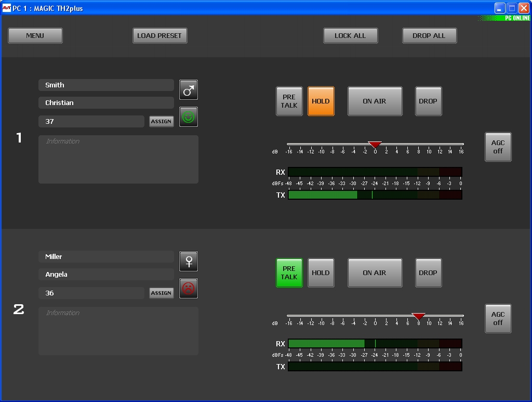Click the male gender icon for caller 1
The image size is (532, 402).
[x=189, y=90]
